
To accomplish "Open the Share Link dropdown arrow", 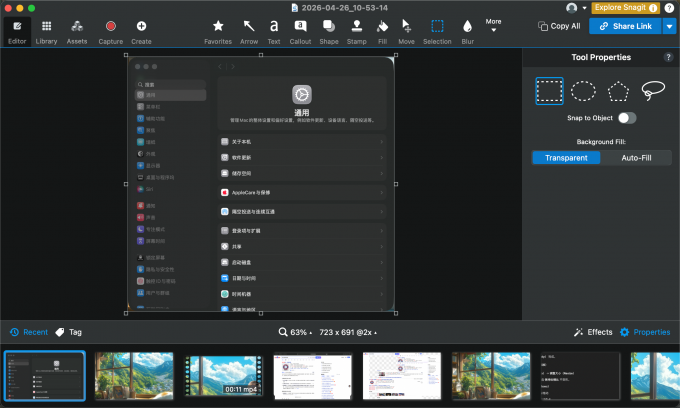I will tap(669, 26).
